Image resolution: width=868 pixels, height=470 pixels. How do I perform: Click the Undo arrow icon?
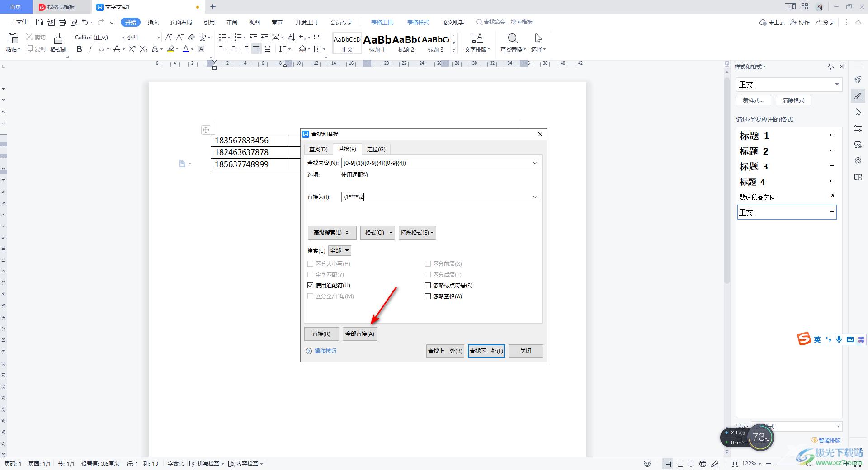(x=85, y=22)
